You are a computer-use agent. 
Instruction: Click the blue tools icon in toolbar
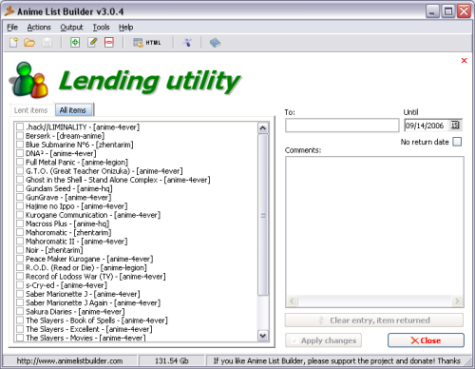[187, 43]
